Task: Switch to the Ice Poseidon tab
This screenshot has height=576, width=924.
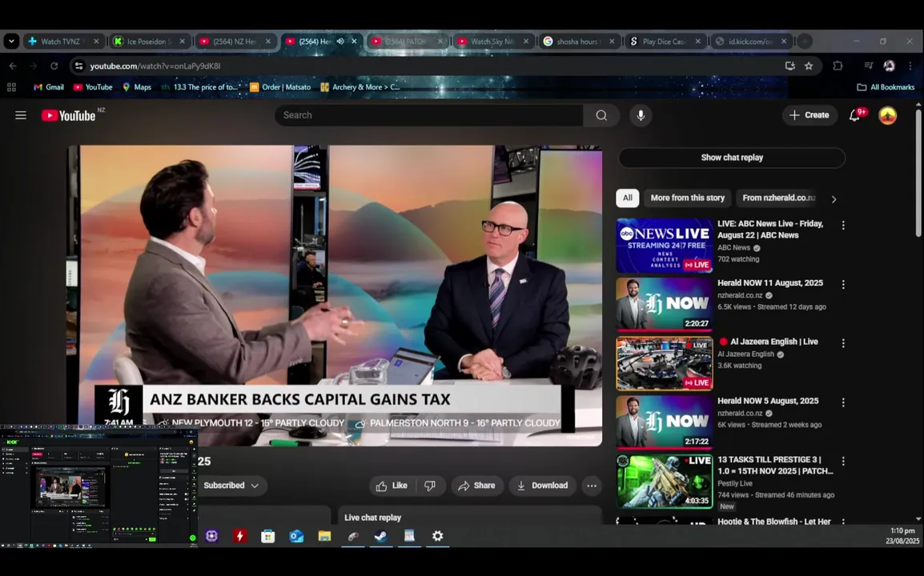Action: [x=151, y=42]
